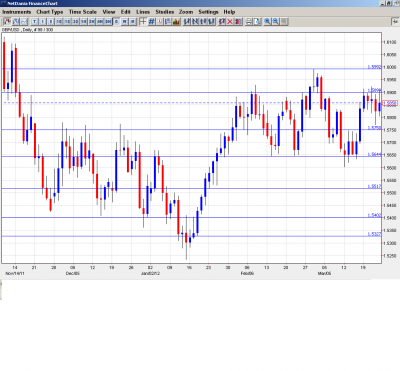Open the Studies menu
400x371 pixels.
(x=165, y=12)
